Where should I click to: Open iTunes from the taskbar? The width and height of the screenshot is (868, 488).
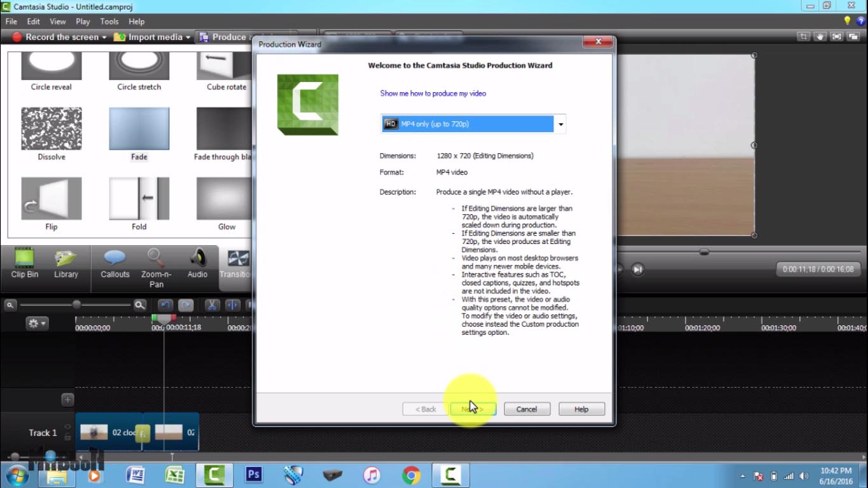372,475
